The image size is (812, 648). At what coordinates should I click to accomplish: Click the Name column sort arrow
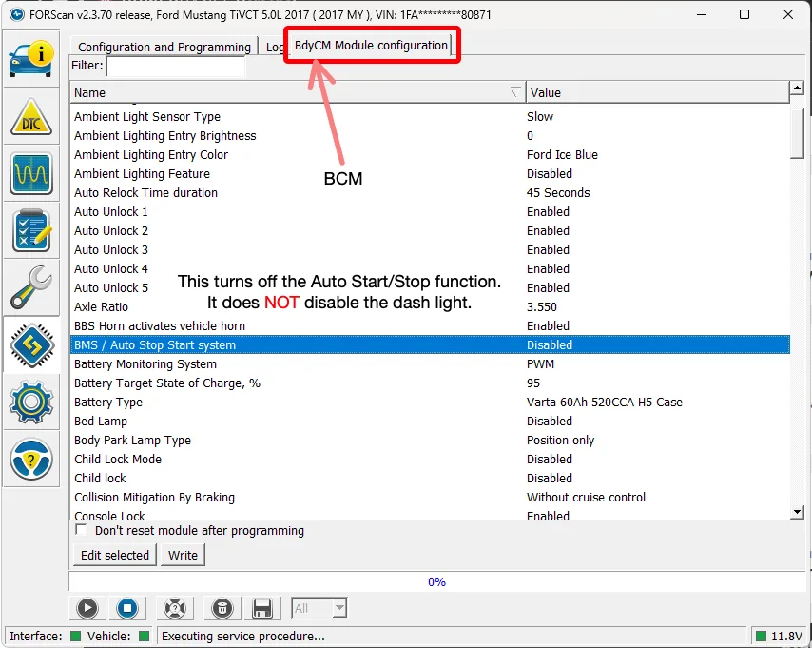click(514, 92)
